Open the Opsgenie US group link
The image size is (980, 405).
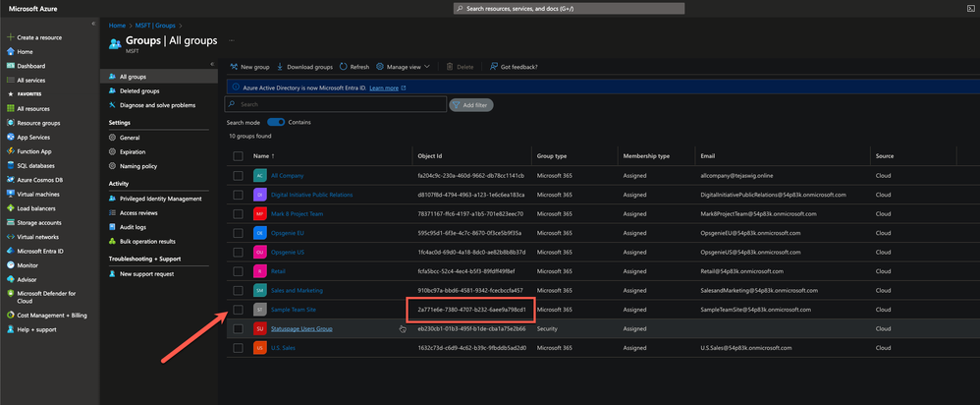click(288, 253)
